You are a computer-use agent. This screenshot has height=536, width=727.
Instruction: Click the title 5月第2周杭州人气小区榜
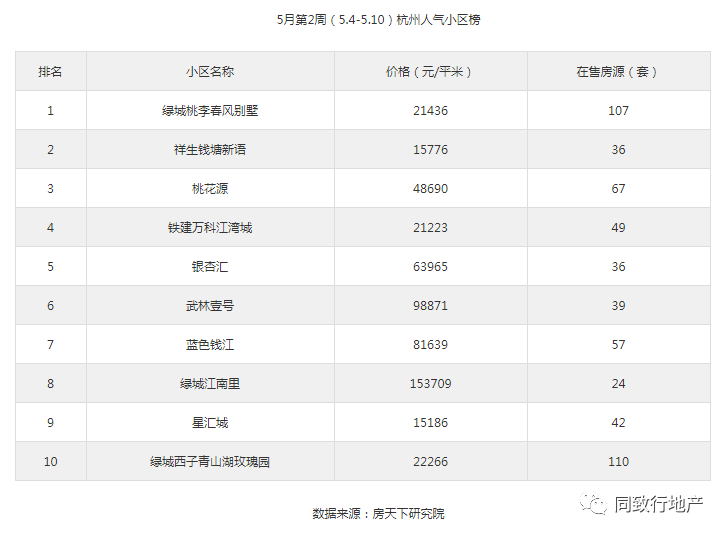[x=378, y=20]
